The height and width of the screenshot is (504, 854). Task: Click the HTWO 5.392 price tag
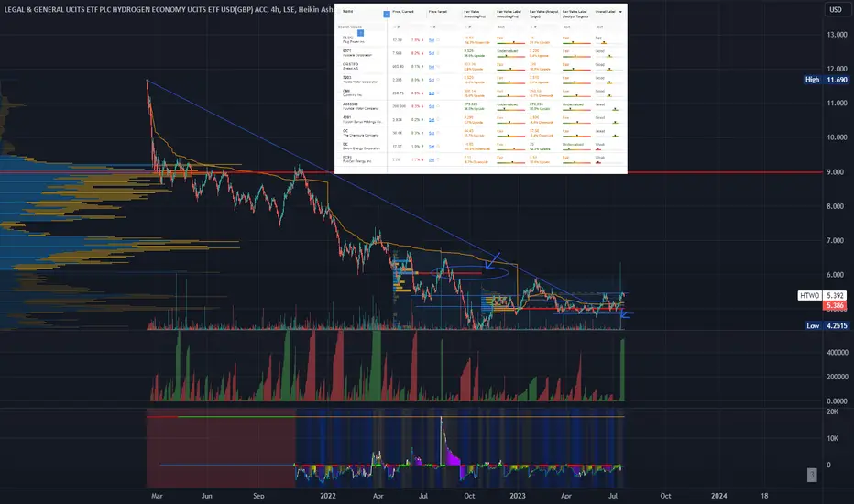coord(822,295)
